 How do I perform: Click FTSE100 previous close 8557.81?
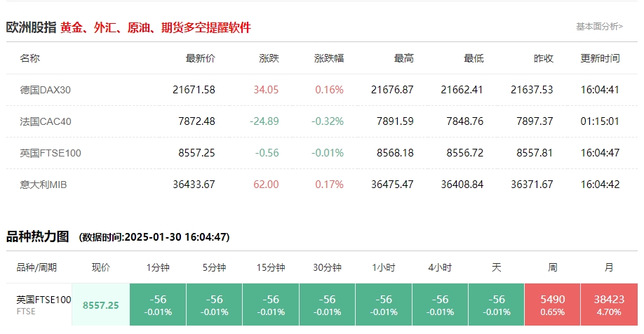pos(535,153)
